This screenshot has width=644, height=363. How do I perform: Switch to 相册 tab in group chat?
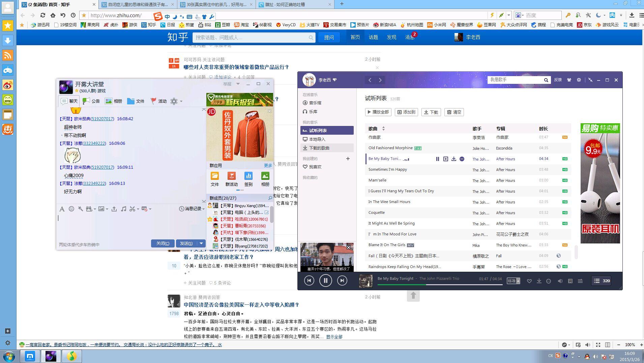point(114,101)
